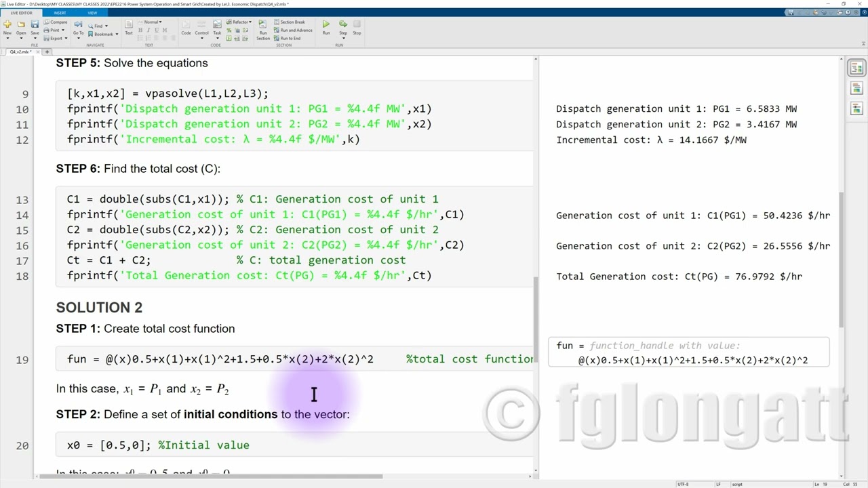Insert a Section Break

pyautogui.click(x=289, y=22)
